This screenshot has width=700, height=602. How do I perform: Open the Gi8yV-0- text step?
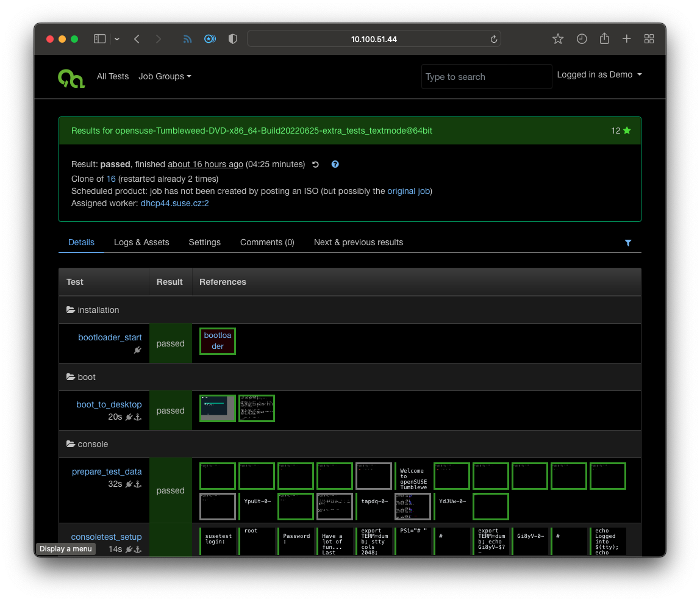click(529, 541)
